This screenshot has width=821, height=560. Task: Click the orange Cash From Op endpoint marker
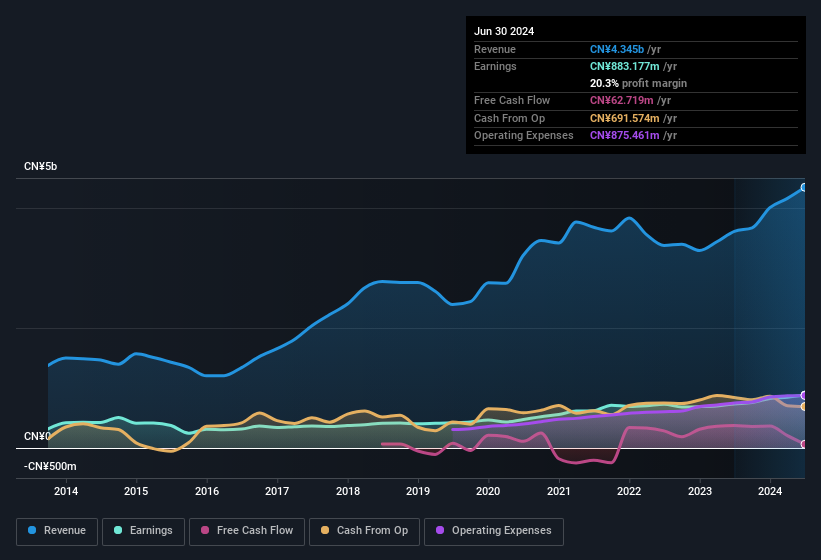[804, 407]
